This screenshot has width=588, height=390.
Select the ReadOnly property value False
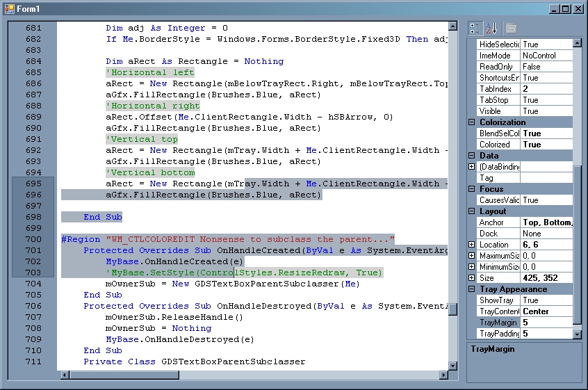tap(546, 67)
